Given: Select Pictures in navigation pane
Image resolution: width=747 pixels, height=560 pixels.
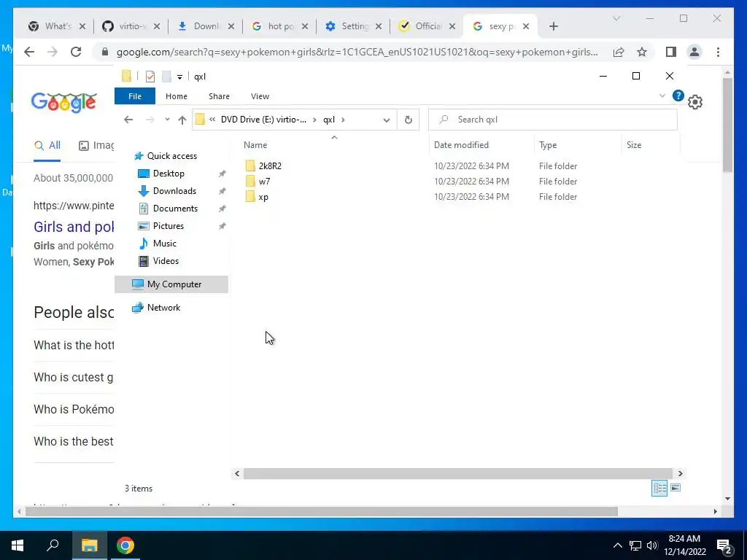Looking at the screenshot, I should point(169,226).
